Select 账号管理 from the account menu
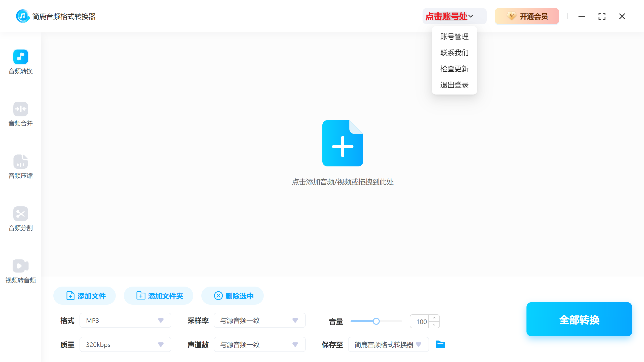The image size is (644, 362). 454,37
